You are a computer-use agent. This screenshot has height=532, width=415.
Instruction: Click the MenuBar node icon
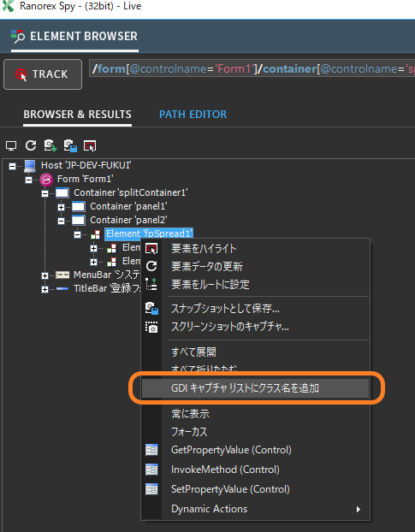(x=62, y=275)
